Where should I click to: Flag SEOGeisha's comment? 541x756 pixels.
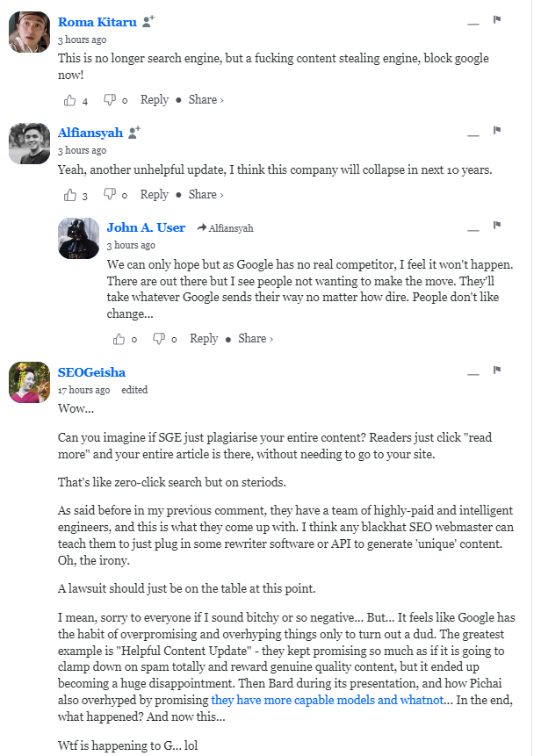pos(496,370)
